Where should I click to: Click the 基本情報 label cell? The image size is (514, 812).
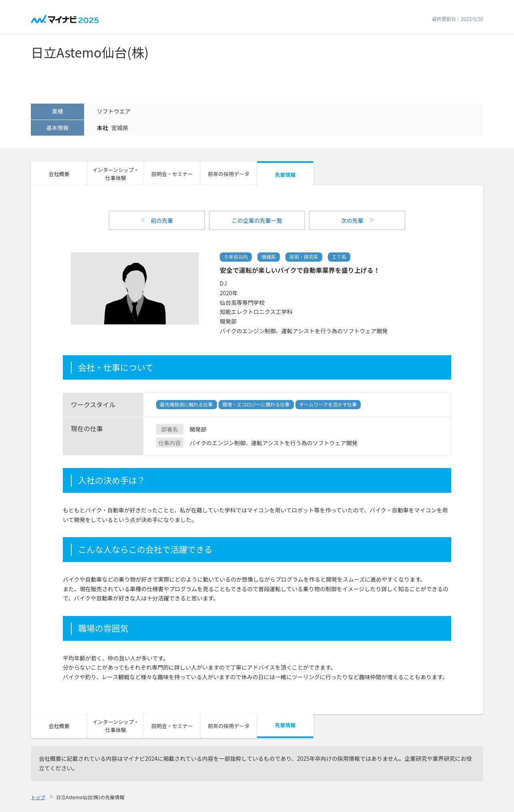point(57,128)
